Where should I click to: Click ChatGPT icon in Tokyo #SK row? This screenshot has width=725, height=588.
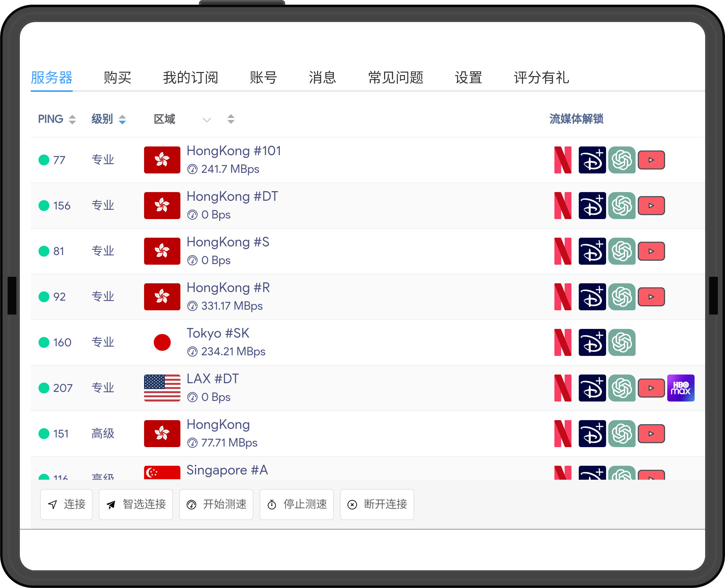[621, 343]
